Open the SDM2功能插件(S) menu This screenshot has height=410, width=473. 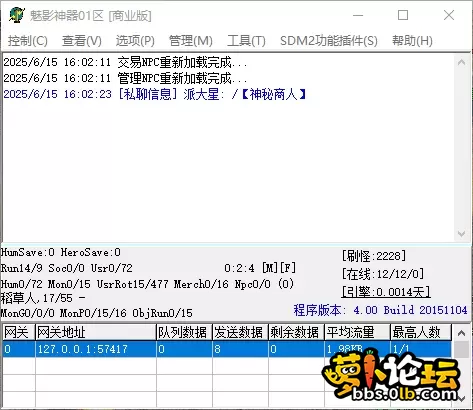[x=329, y=41]
